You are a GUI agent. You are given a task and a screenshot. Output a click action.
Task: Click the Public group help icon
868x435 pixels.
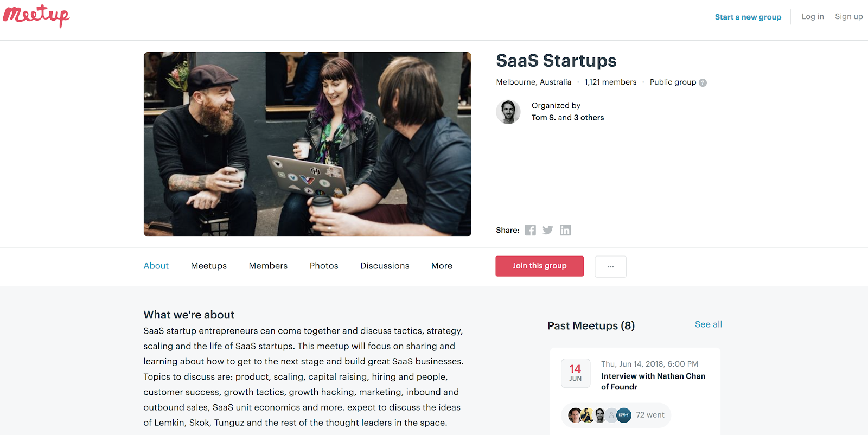tap(703, 83)
